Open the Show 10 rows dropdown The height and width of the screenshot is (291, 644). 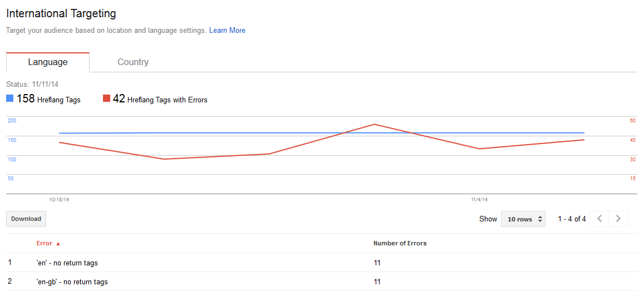click(523, 219)
